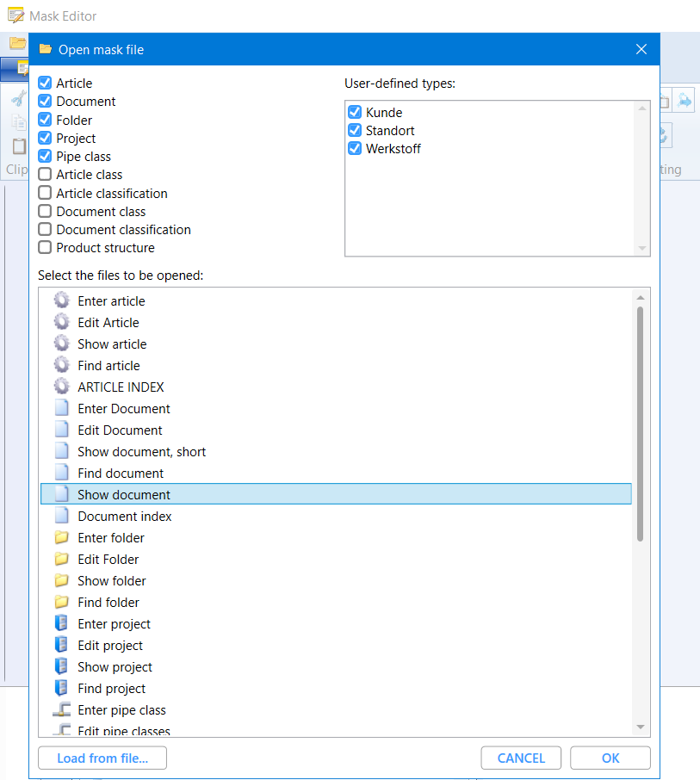Click the folder icon next to Find folder
The image size is (700, 780).
61,602
